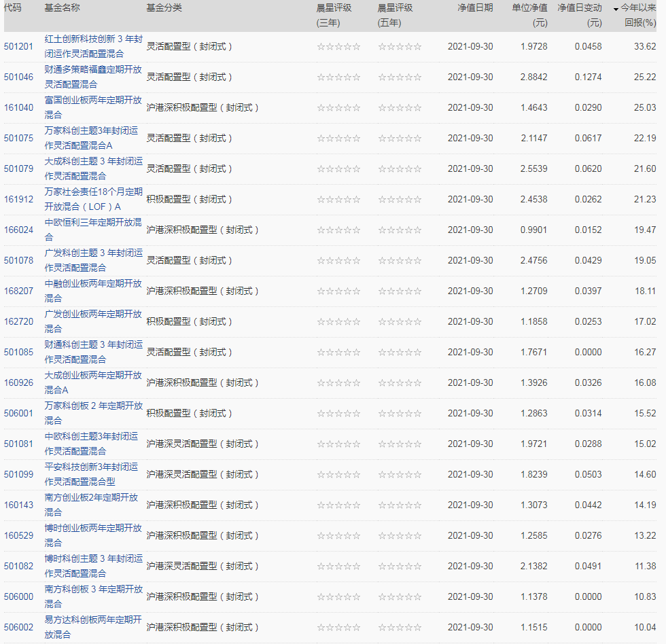Click fund code 160926
Viewport: 666px width, 644px height.
18,383
